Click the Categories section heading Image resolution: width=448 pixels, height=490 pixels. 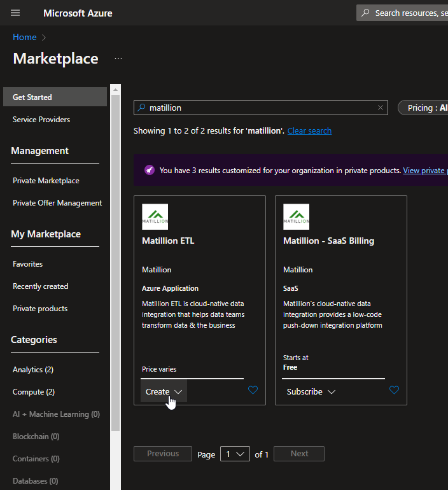tap(34, 340)
